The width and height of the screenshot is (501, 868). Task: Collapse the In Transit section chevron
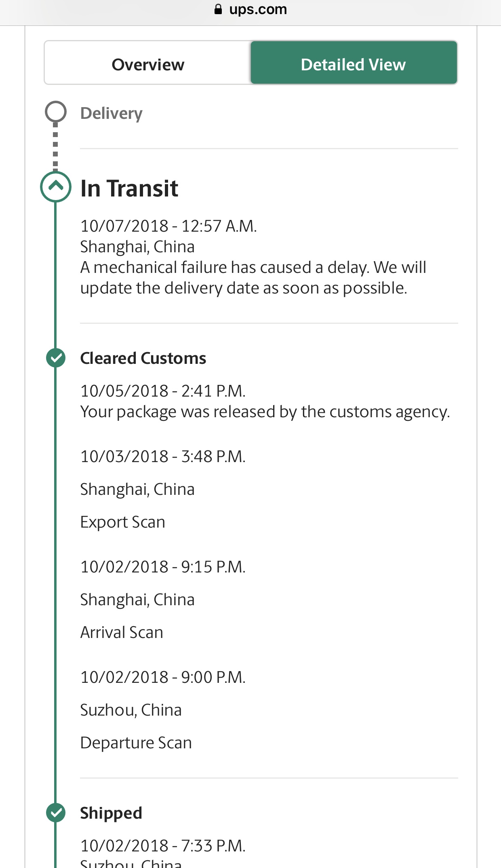coord(56,186)
